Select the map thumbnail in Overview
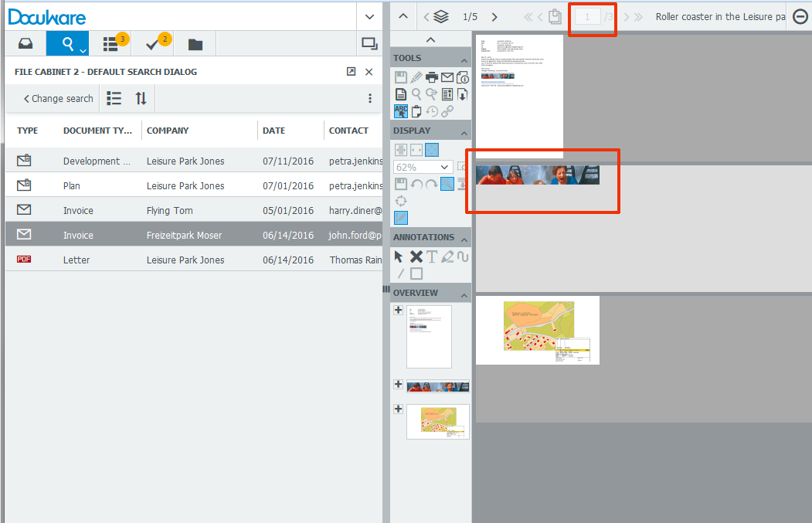This screenshot has height=523, width=812. pos(438,421)
